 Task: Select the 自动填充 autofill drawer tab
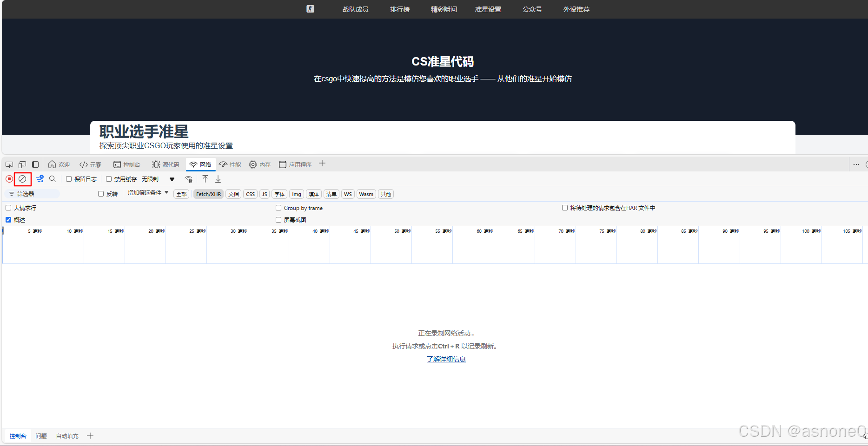point(67,436)
